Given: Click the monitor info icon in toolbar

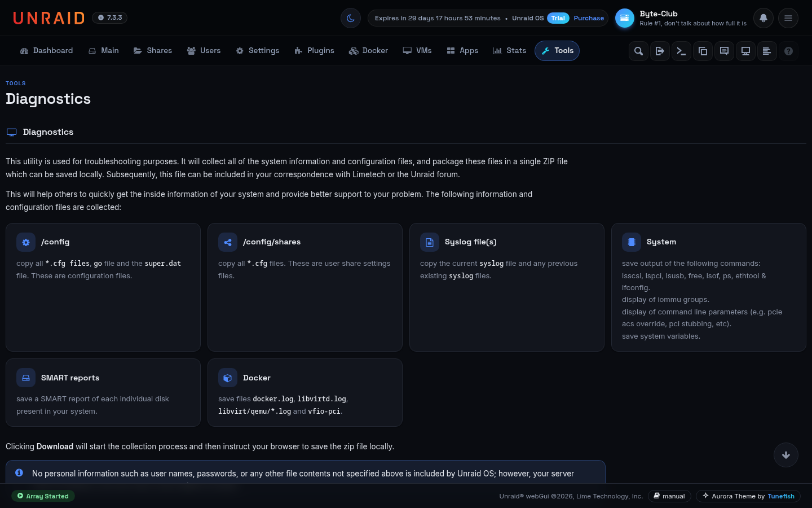Looking at the screenshot, I should [745, 51].
